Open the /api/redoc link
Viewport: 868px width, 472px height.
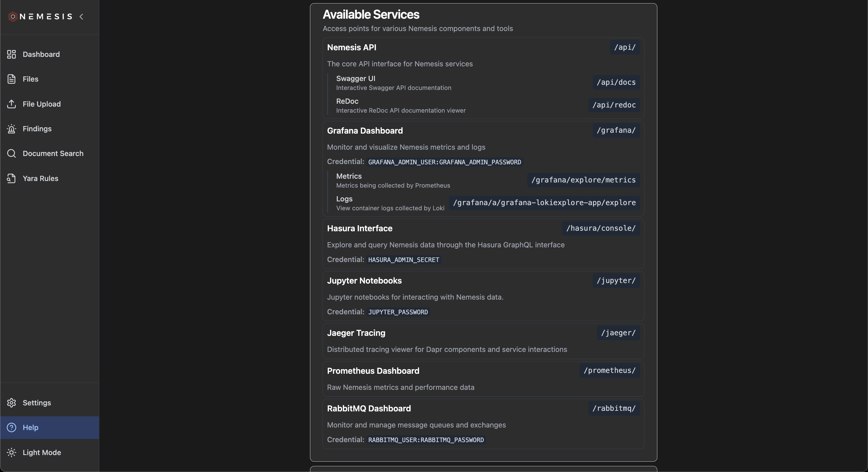pyautogui.click(x=614, y=105)
